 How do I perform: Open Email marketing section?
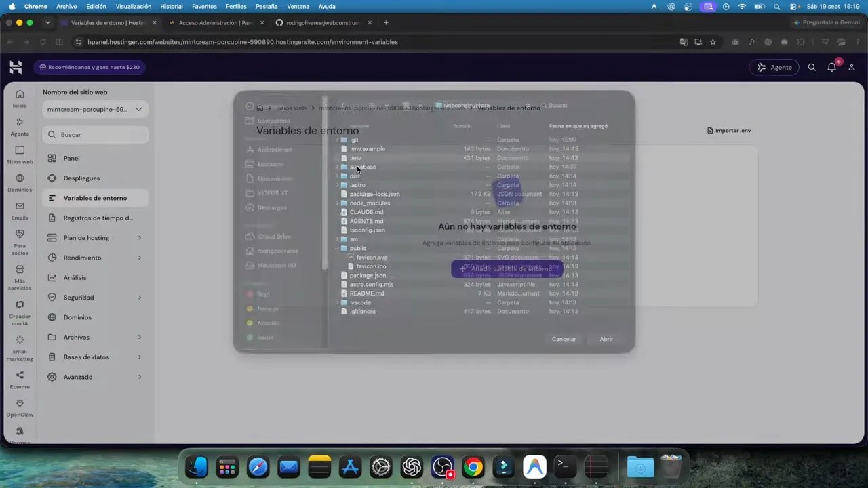20,348
